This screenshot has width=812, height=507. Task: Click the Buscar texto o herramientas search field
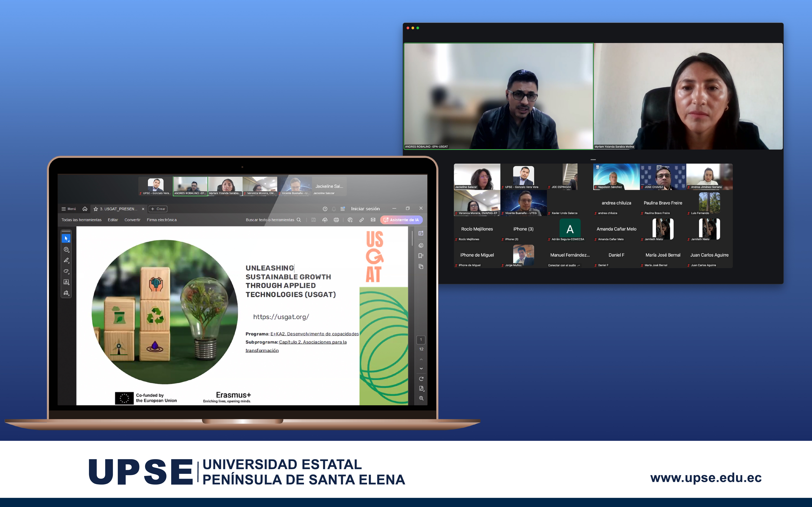click(x=273, y=220)
